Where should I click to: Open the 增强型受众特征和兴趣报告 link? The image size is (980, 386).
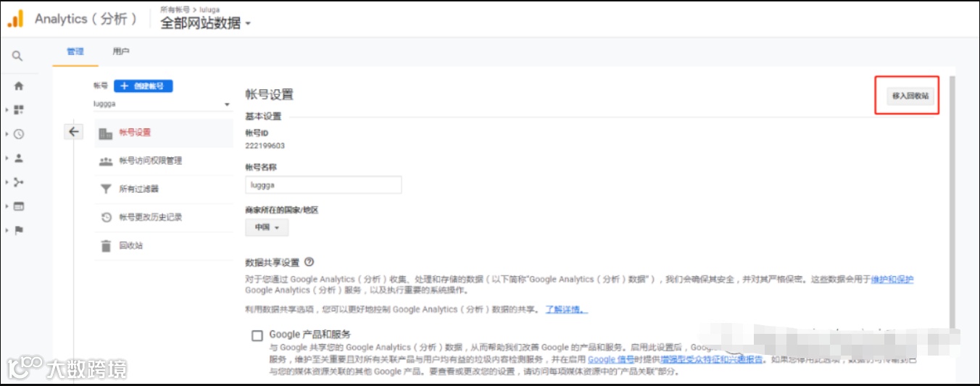coord(711,359)
